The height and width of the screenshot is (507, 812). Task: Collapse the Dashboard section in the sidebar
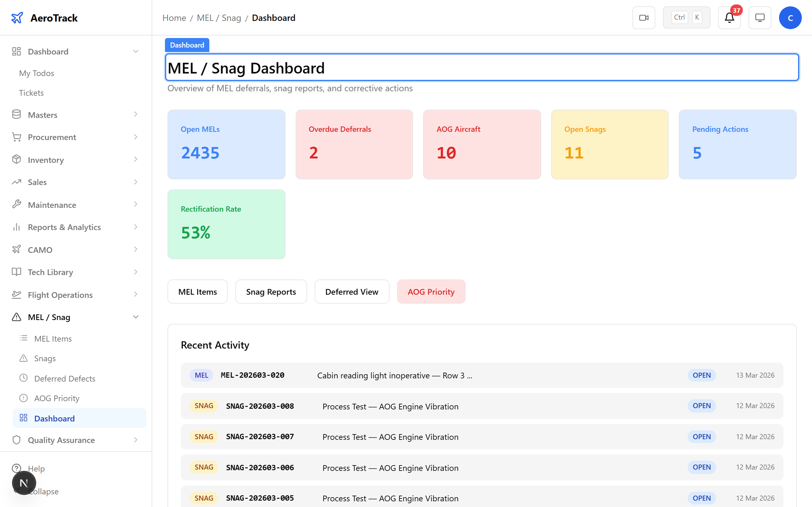(136, 51)
